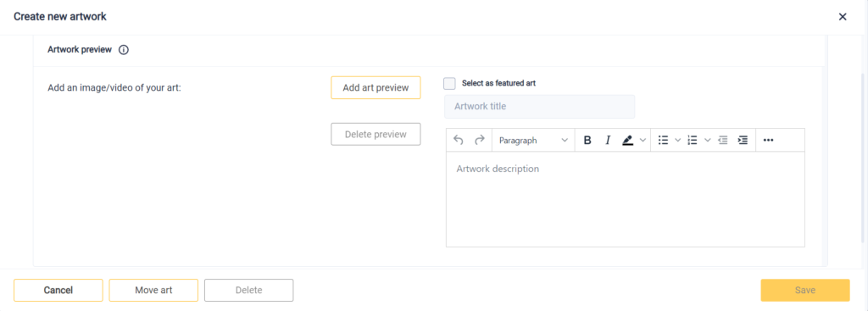Viewport: 868px width, 311px height.
Task: Click the redo arrow in editor toolbar
Action: (x=480, y=140)
